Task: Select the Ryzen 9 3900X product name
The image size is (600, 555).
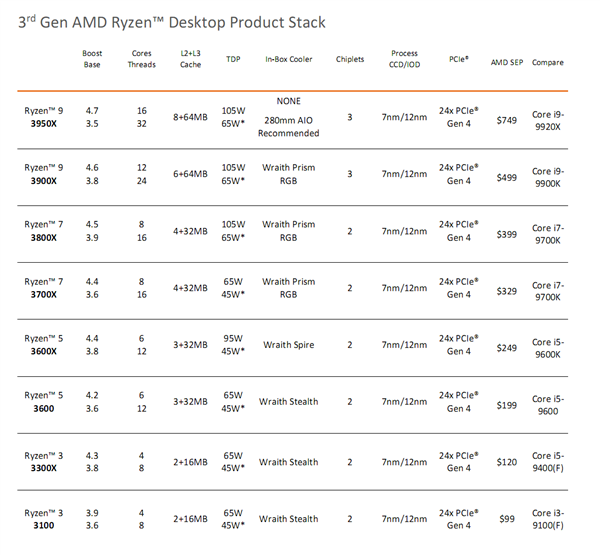Action: pyautogui.click(x=42, y=177)
